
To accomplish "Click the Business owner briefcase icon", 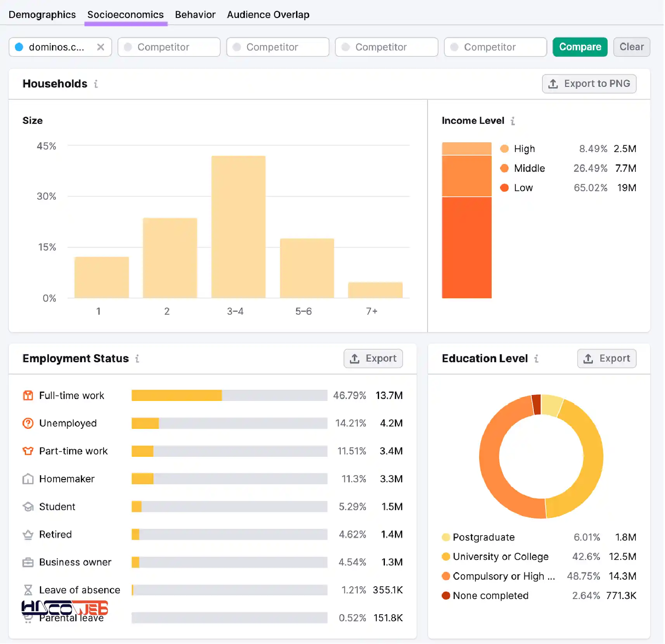I will pyautogui.click(x=28, y=563).
